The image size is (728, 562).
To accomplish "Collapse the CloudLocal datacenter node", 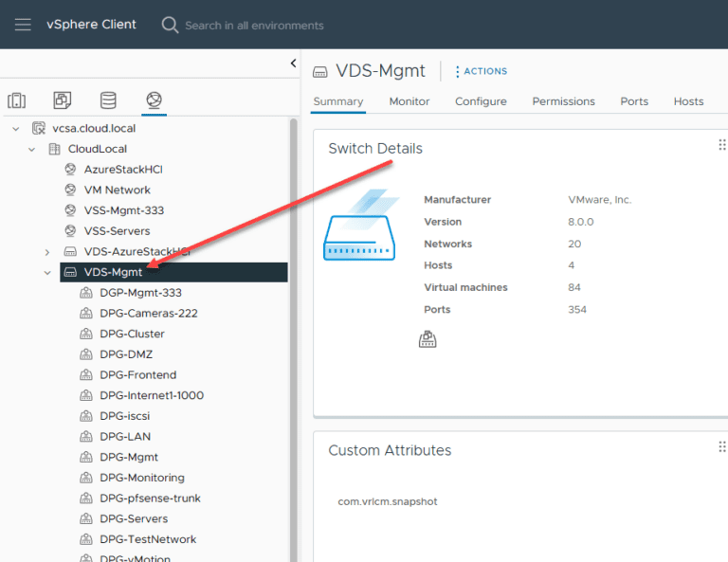I will pyautogui.click(x=31, y=149).
